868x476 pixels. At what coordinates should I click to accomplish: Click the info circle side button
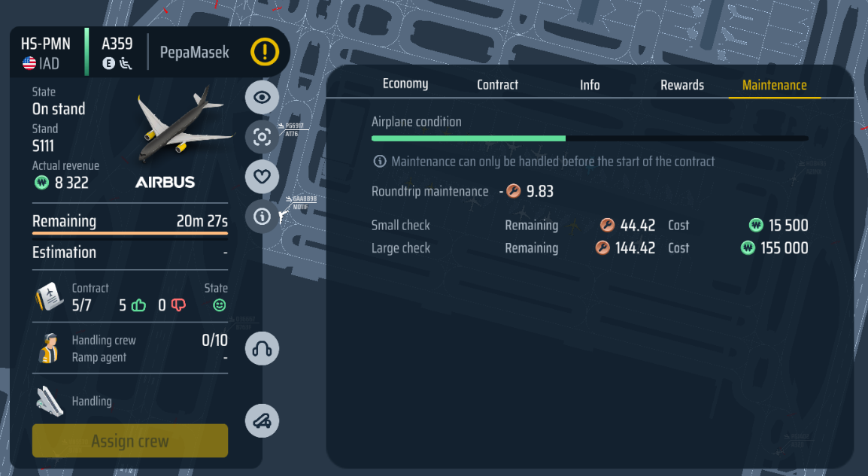click(x=262, y=217)
